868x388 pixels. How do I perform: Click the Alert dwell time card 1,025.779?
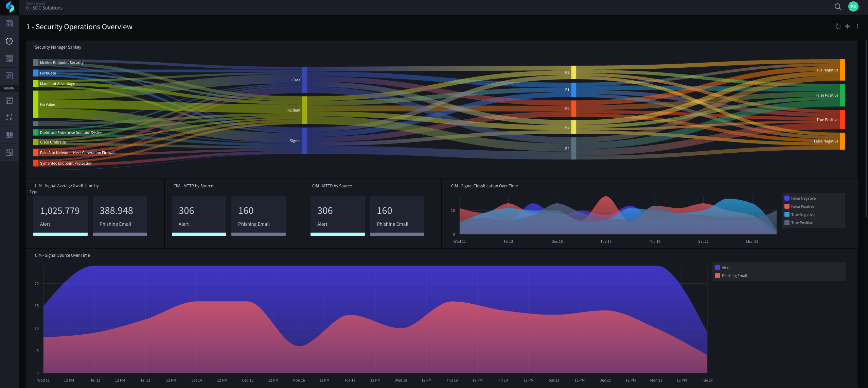point(60,216)
